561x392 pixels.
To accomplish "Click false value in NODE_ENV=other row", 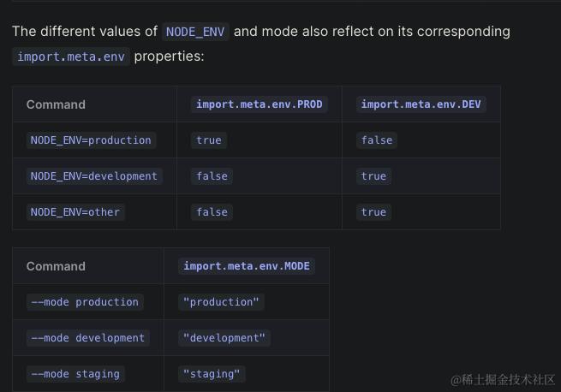I will point(212,212).
